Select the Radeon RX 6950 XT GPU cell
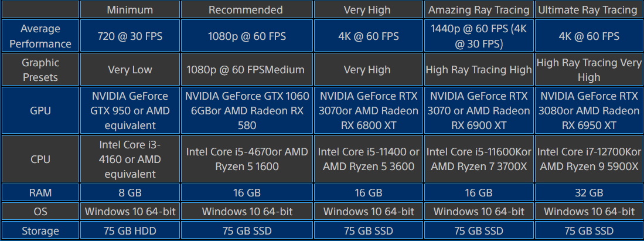This screenshot has width=644, height=241. pyautogui.click(x=587, y=111)
